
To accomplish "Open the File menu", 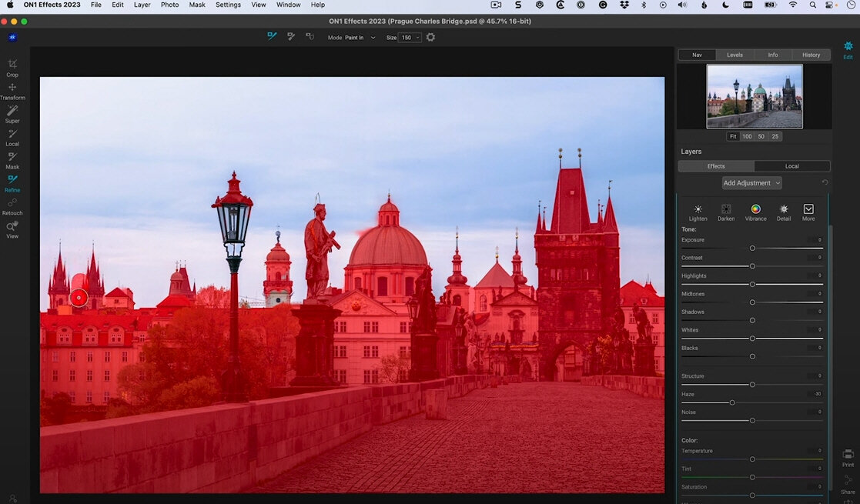I will [96, 5].
